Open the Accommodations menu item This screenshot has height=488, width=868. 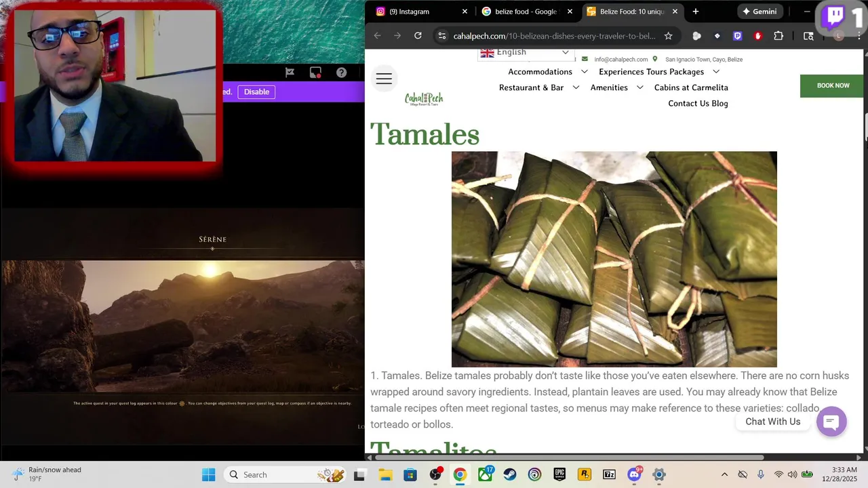pos(540,72)
